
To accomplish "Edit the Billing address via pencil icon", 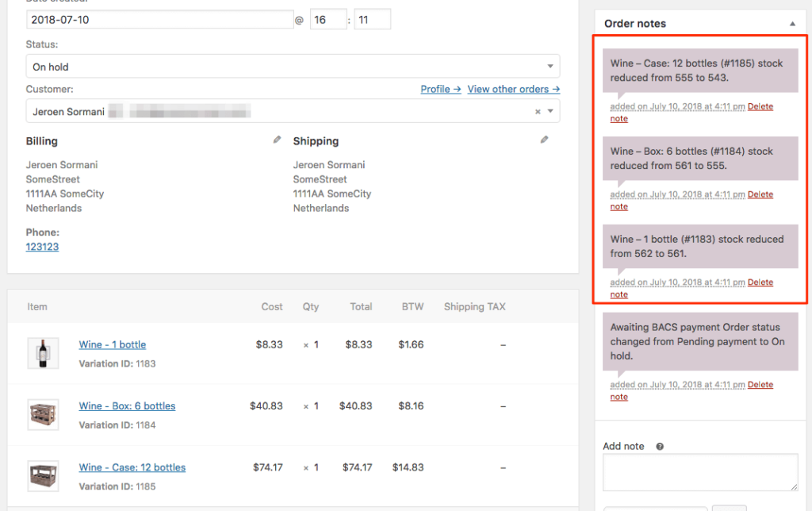I will point(276,138).
